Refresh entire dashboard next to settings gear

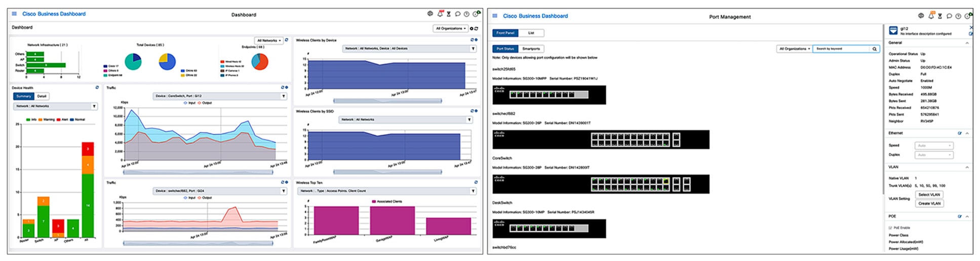tap(476, 28)
